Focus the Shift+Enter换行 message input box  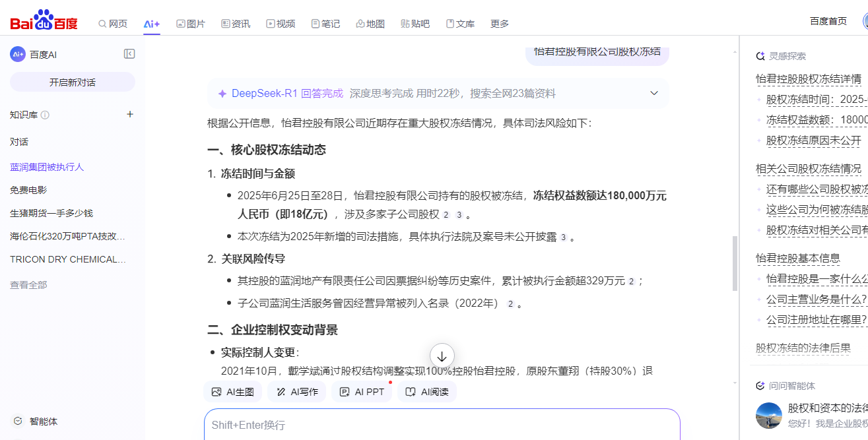point(441,425)
